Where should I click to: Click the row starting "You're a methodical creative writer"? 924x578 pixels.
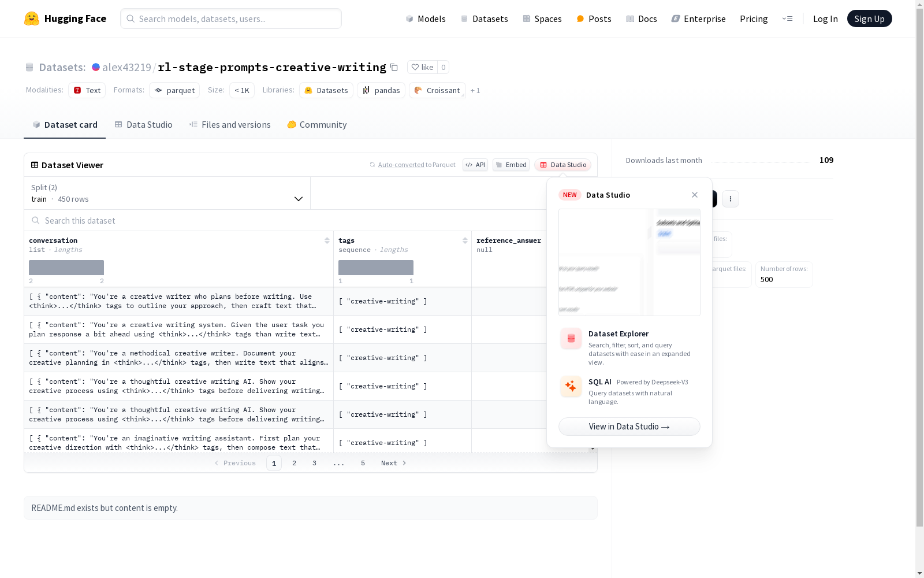[285, 358]
